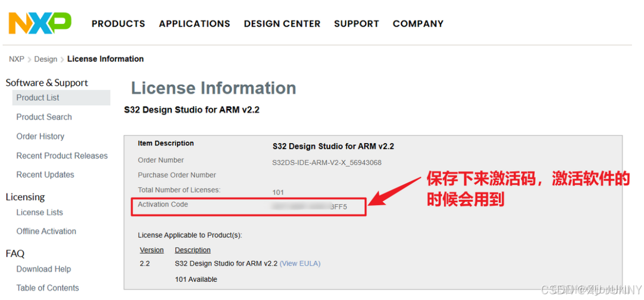This screenshot has height=300, width=644.
Task: Click total licenses value 101
Action: (x=278, y=192)
